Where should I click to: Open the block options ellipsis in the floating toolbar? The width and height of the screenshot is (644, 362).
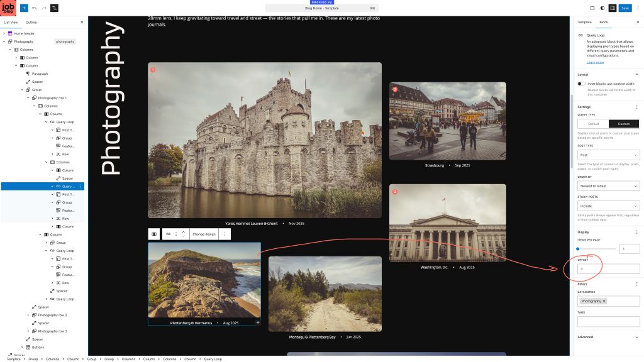tap(225, 233)
